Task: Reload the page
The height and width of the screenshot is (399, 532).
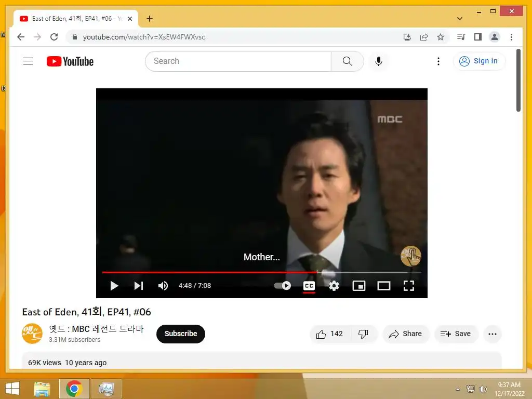Action: coord(54,37)
